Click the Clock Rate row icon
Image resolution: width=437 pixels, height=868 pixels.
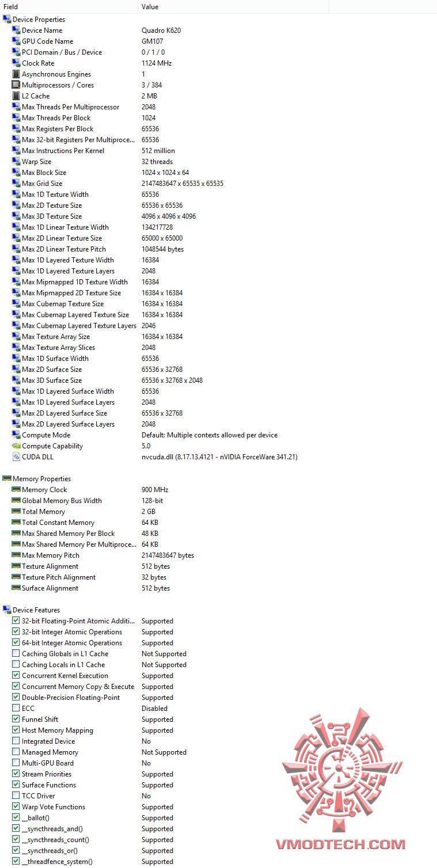(x=16, y=63)
